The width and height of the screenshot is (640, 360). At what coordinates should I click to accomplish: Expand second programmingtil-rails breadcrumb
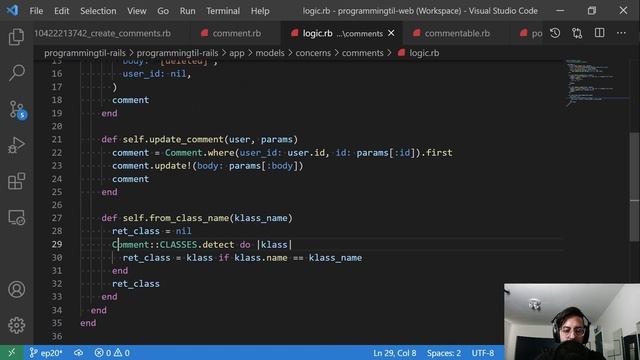(177, 53)
